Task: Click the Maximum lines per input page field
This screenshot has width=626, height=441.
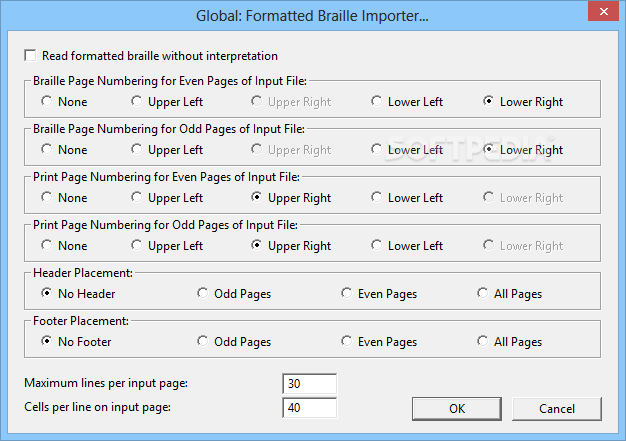Action: tap(309, 384)
